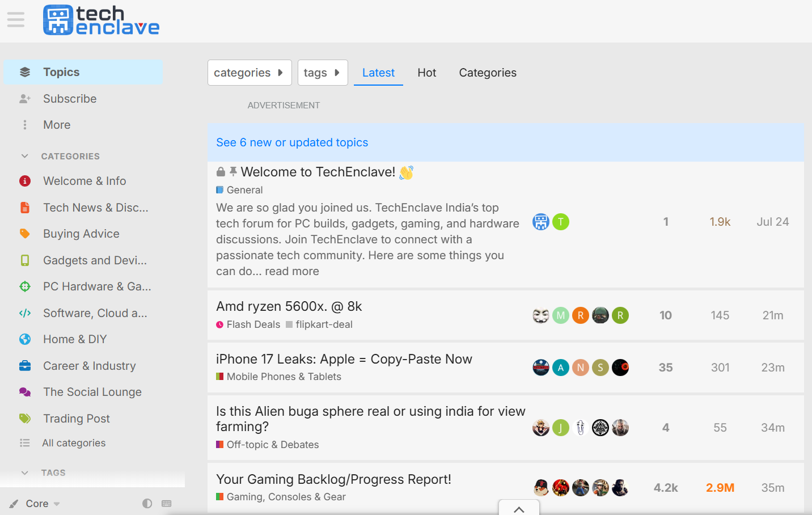
Task: Click the Subscribe person-plus icon
Action: coord(25,99)
